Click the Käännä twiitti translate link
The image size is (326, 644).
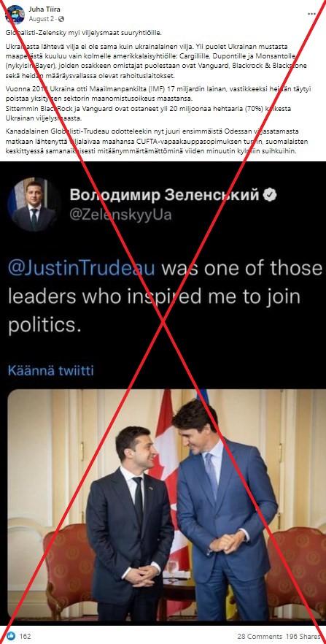[x=51, y=371]
